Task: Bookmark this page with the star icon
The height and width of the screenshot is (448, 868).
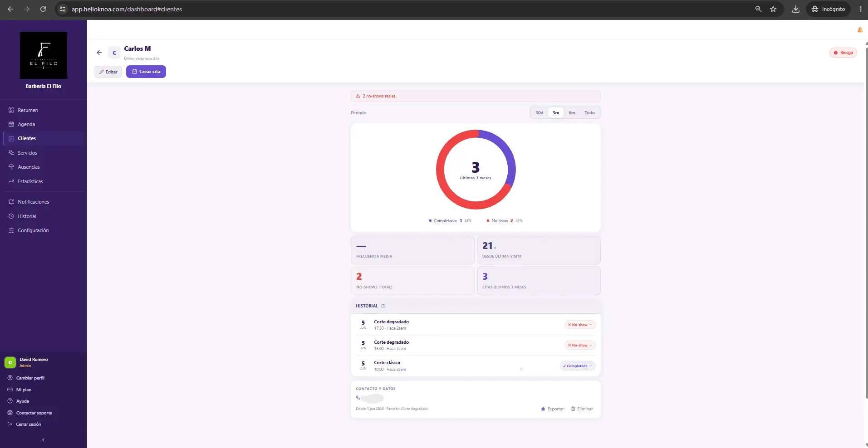Action: (773, 9)
